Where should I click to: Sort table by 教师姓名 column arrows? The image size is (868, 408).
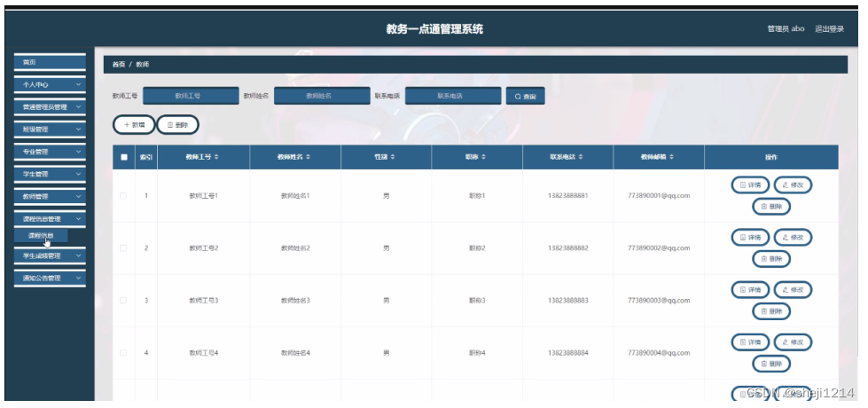click(x=308, y=157)
